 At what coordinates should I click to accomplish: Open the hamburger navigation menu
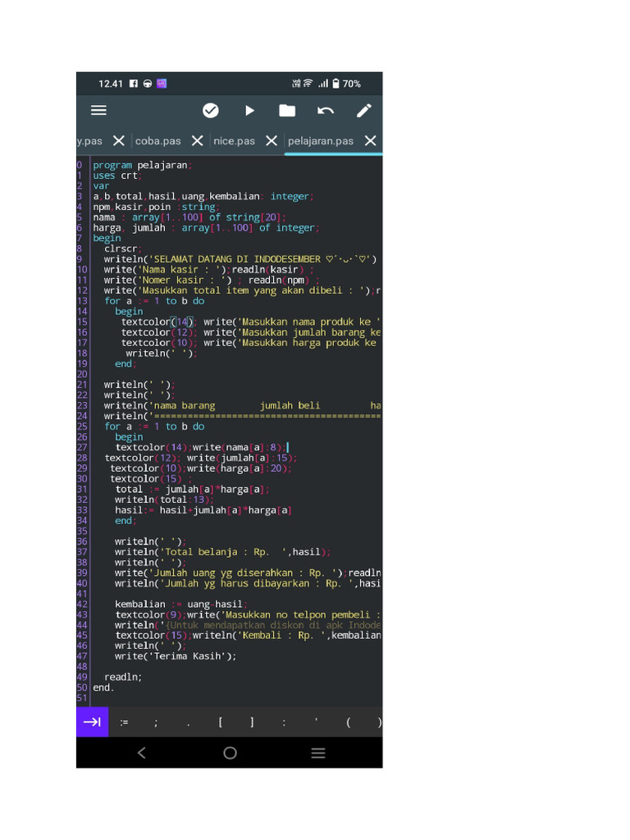98,111
